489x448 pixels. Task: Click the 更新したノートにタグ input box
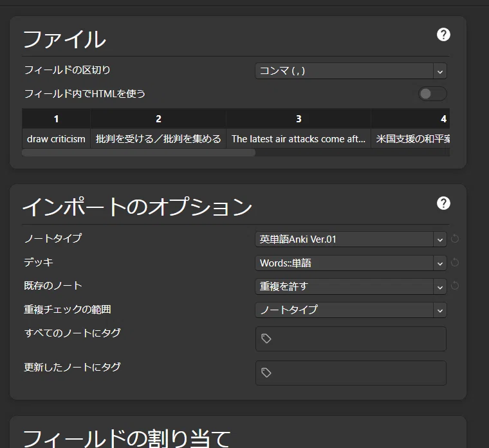point(351,373)
